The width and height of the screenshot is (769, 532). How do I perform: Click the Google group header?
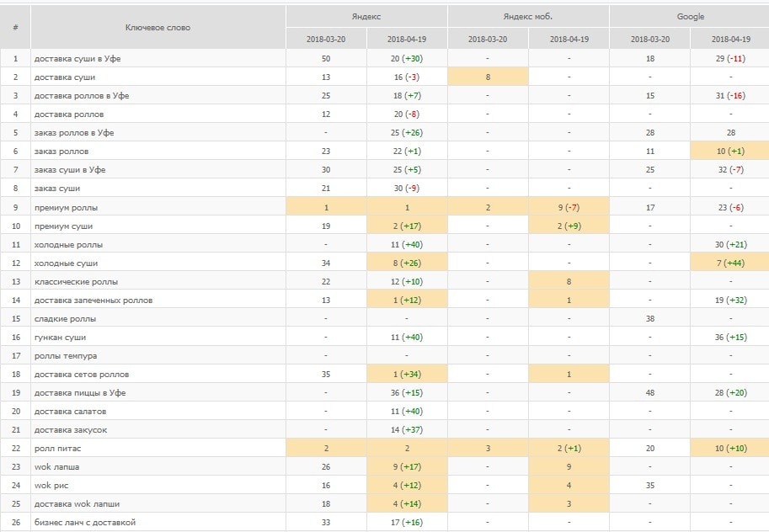click(690, 16)
